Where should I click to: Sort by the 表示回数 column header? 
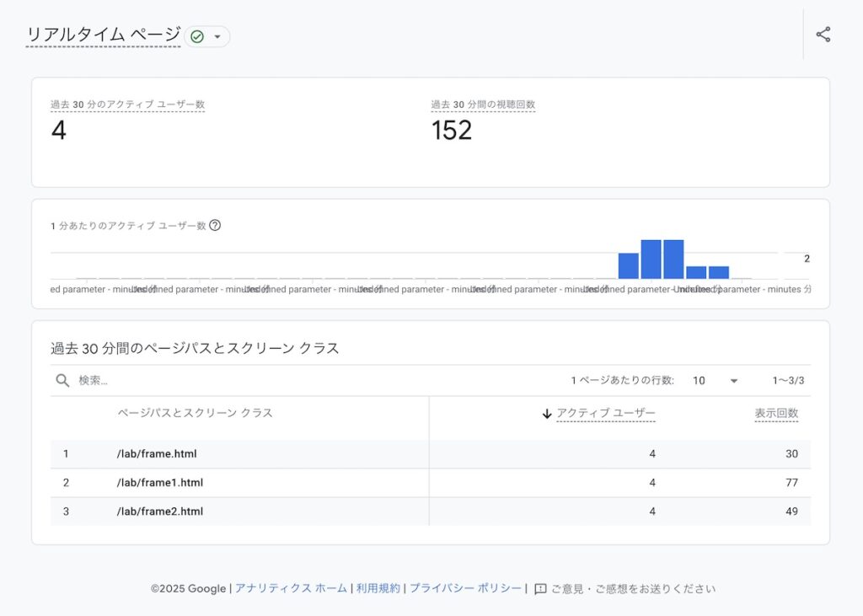(x=775, y=413)
